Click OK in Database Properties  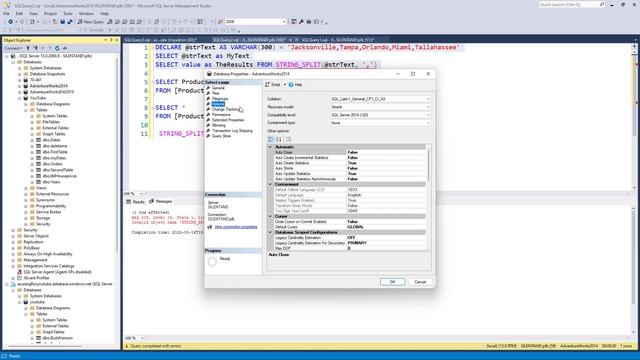pos(392,282)
